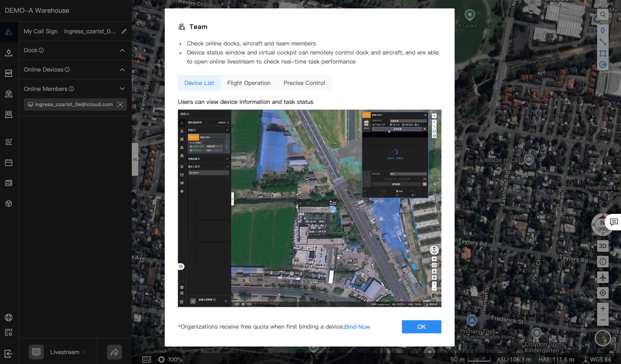Collapse the Dock section

pos(122,50)
